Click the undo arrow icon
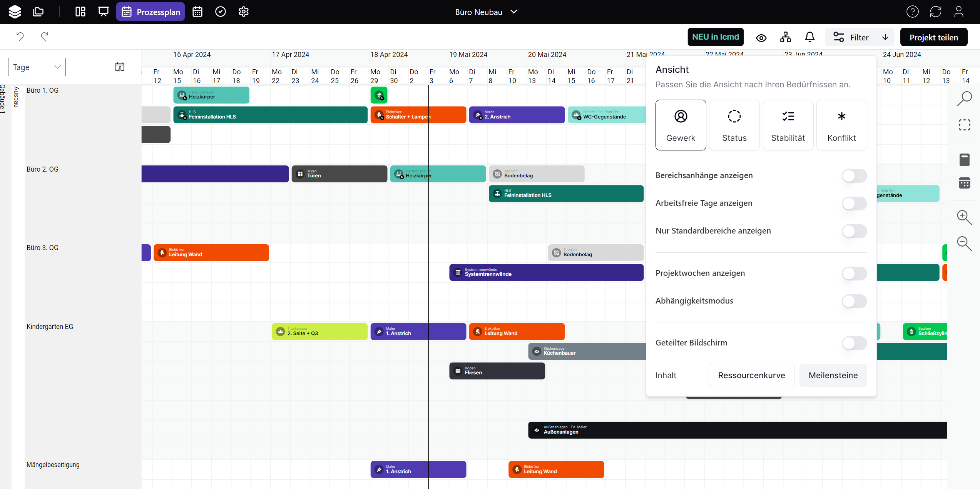980x489 pixels. 20,37
